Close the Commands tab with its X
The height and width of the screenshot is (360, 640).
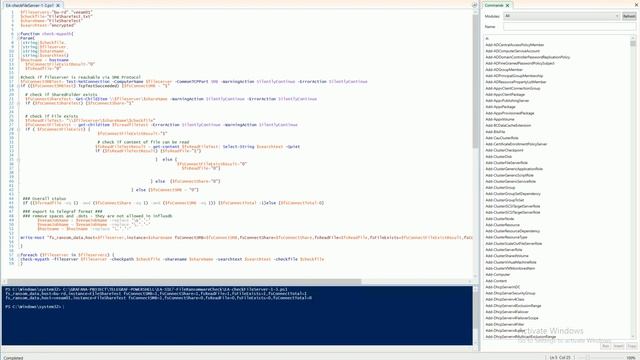point(507,6)
